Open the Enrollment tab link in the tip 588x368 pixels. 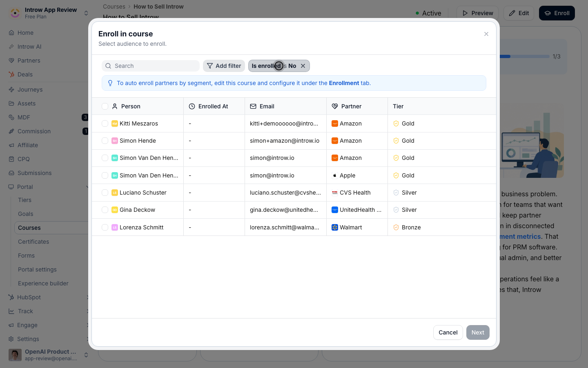(344, 83)
